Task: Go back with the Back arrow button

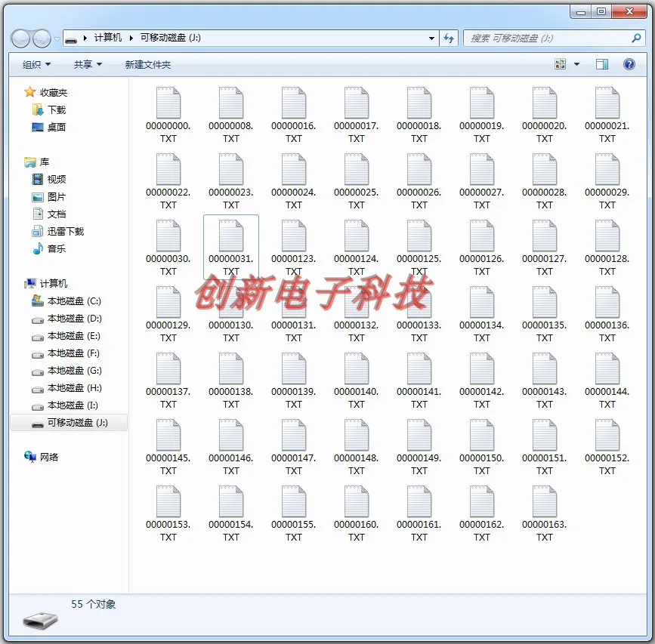Action: (x=20, y=39)
